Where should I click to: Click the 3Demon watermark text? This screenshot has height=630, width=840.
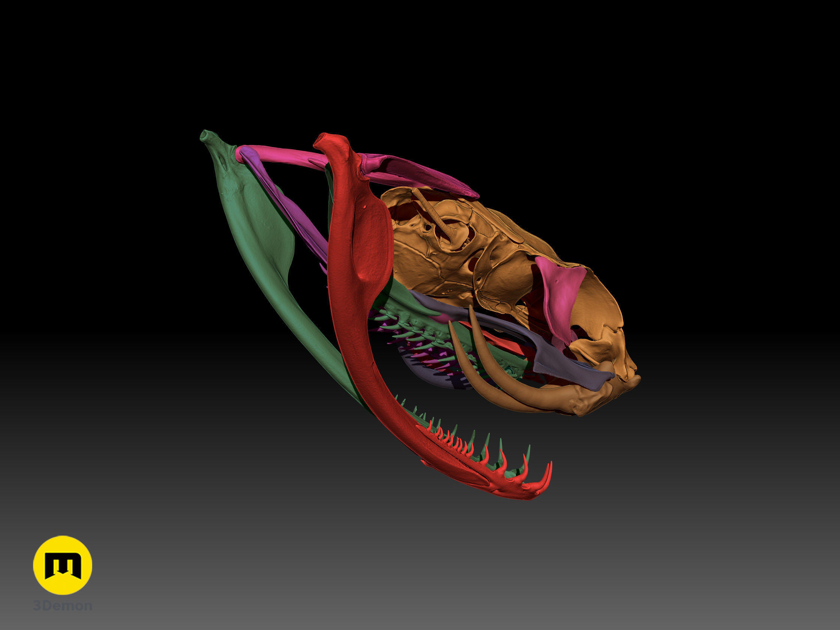[63, 605]
